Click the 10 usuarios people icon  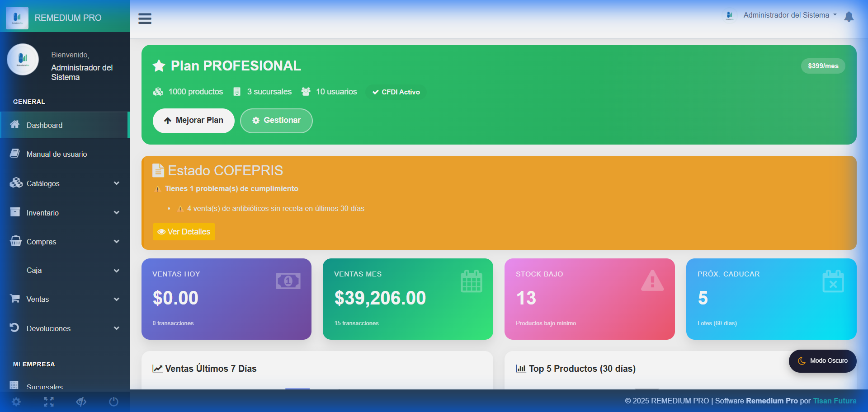(306, 92)
